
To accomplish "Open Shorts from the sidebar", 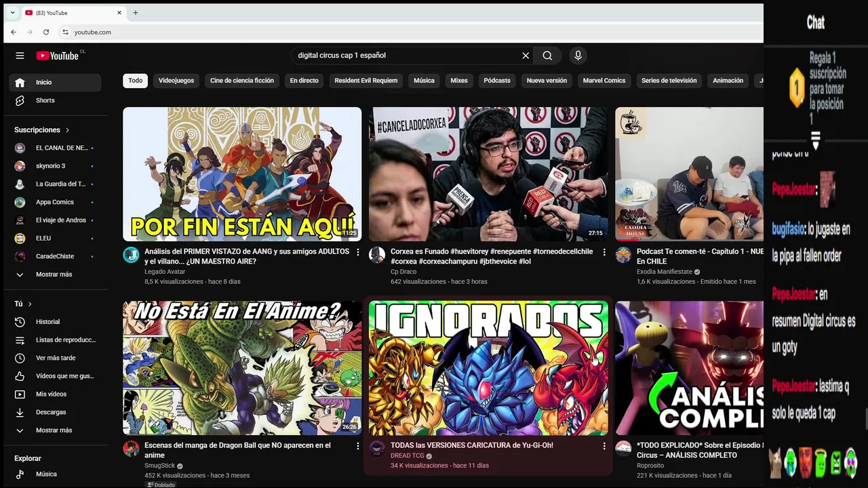I will pos(55,100).
